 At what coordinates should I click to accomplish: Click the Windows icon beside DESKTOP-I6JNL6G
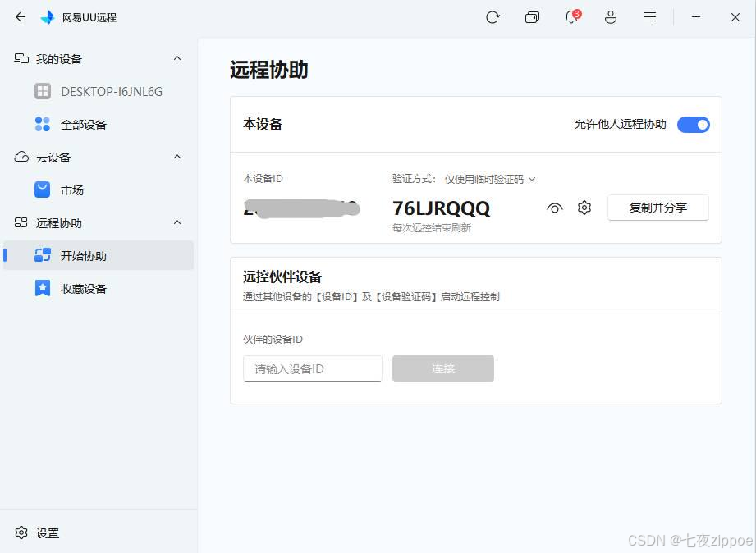pos(43,91)
